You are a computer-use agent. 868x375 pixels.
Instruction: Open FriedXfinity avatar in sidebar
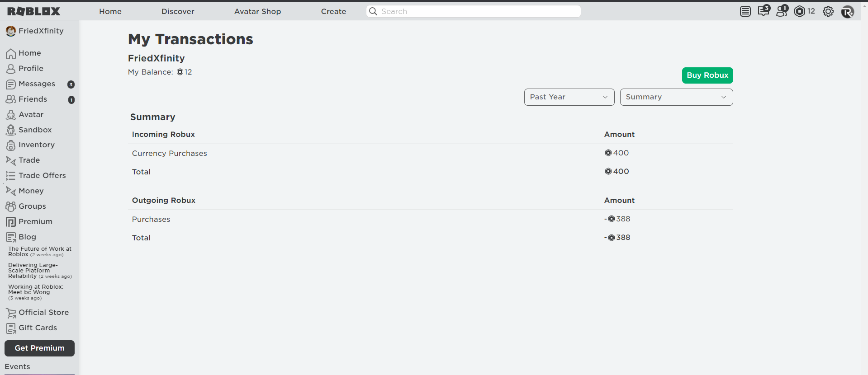tap(11, 31)
